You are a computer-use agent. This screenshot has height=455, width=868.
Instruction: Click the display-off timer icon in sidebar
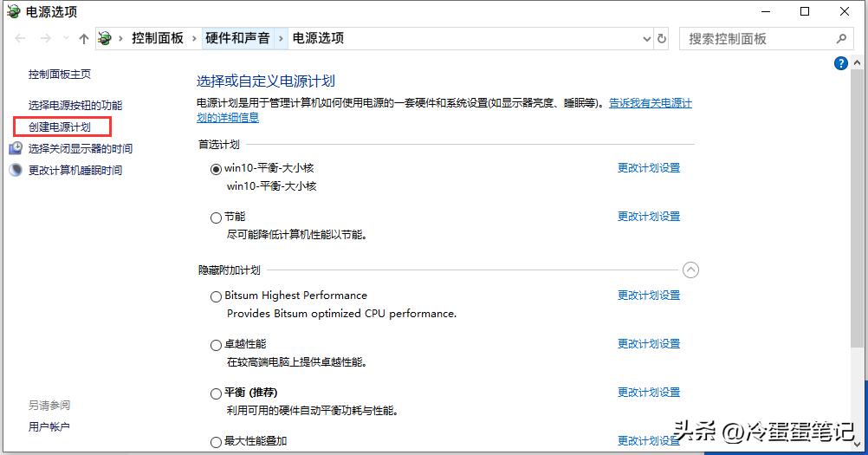16,148
